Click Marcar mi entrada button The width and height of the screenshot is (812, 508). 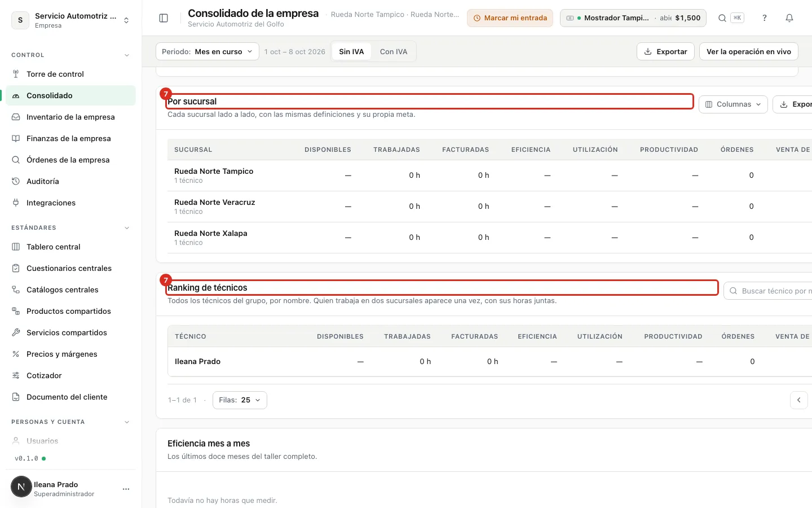click(510, 18)
